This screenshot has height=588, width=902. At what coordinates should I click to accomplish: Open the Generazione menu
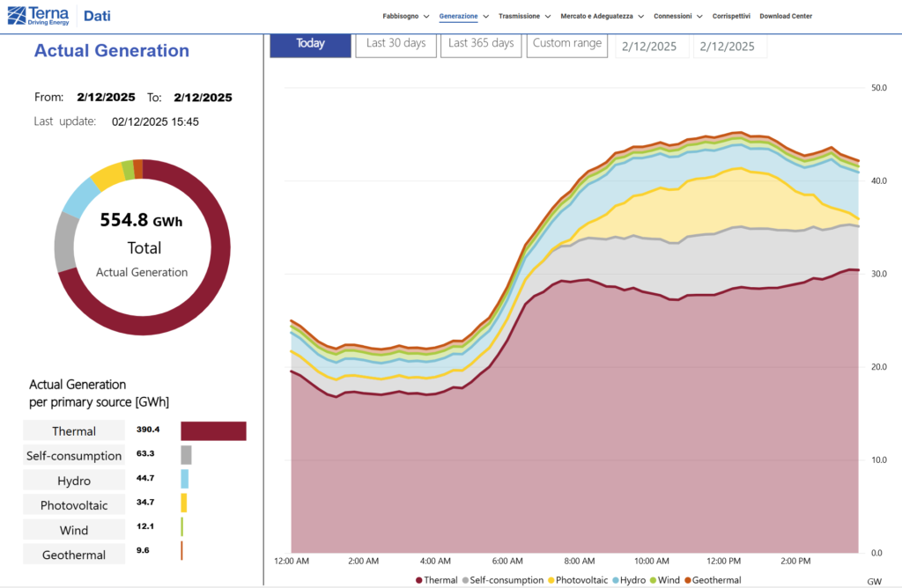pyautogui.click(x=458, y=16)
